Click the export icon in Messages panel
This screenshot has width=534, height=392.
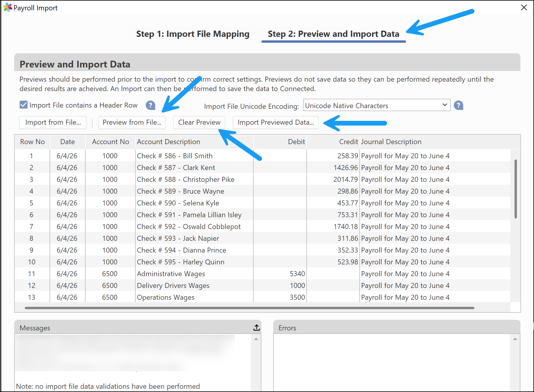[256, 327]
